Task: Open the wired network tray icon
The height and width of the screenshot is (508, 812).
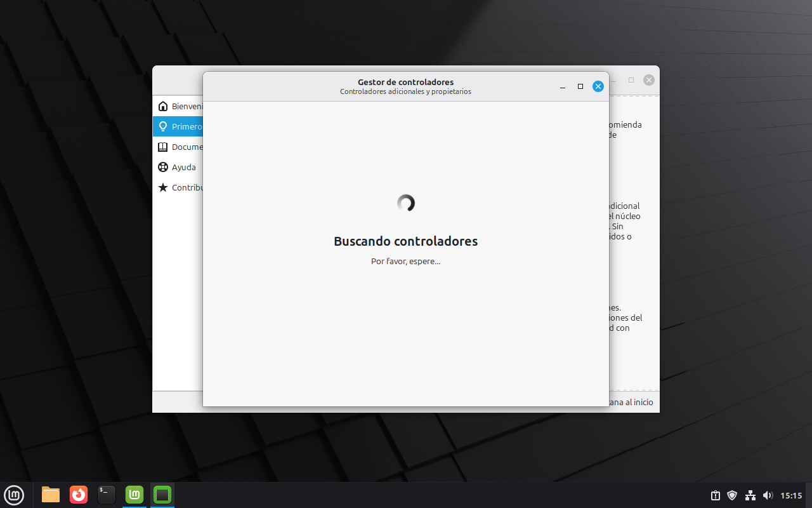Action: point(750,495)
